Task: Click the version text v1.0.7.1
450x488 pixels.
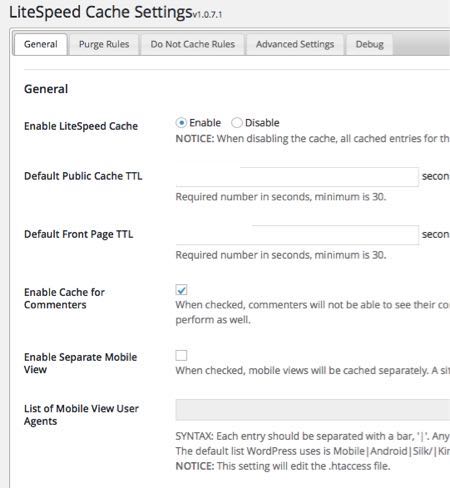Action: tap(207, 15)
